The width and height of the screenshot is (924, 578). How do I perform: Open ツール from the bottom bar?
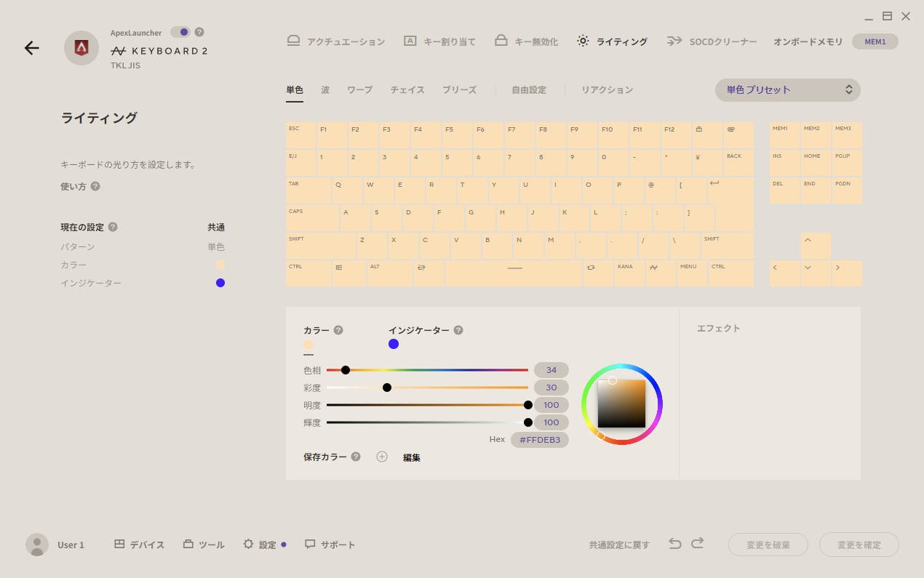[x=204, y=544]
